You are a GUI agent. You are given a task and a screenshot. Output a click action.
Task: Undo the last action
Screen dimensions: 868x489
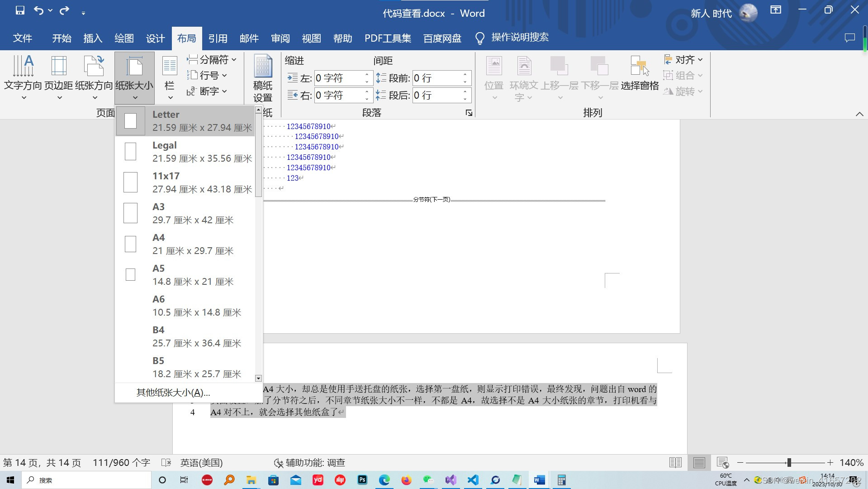pos(39,10)
